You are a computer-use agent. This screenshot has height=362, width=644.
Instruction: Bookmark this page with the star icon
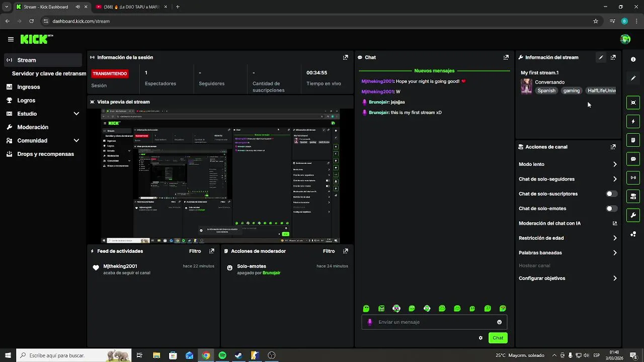pos(596,21)
